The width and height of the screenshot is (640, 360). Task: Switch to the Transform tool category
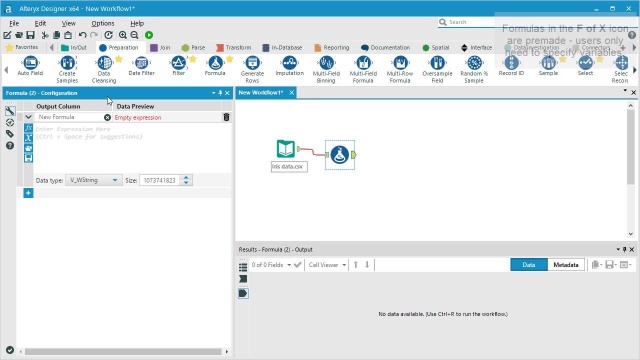pos(234,48)
